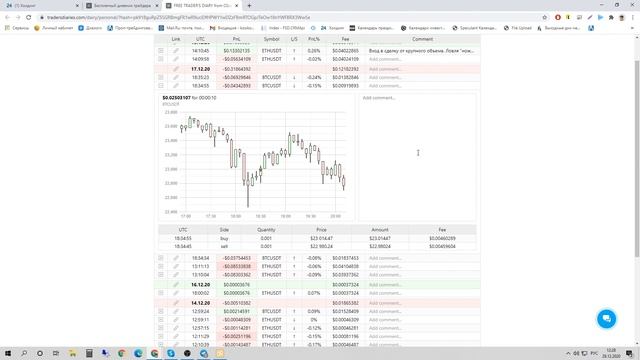
Task: Click pencil edit icon in 18:34:55 row
Action: 176,86
